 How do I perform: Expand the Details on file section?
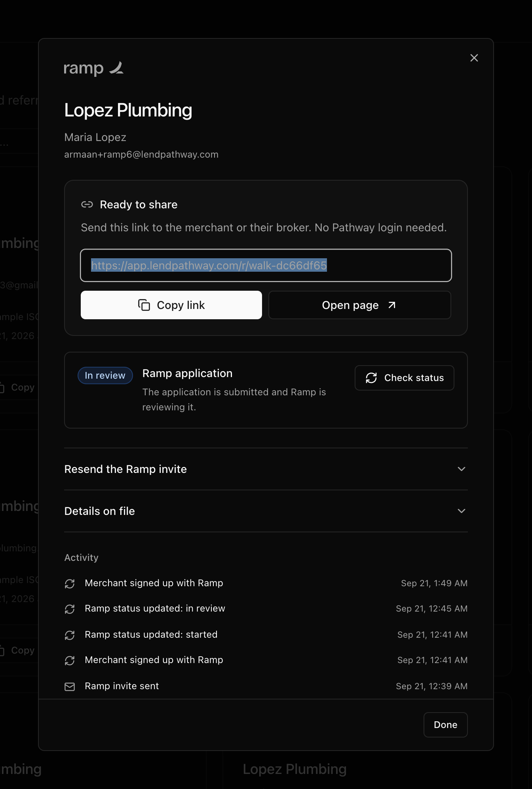[266, 511]
